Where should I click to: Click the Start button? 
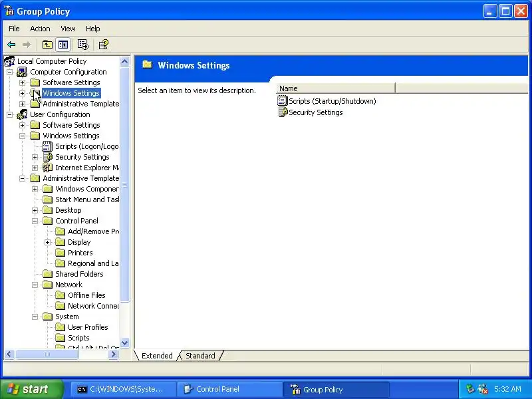[32, 389]
